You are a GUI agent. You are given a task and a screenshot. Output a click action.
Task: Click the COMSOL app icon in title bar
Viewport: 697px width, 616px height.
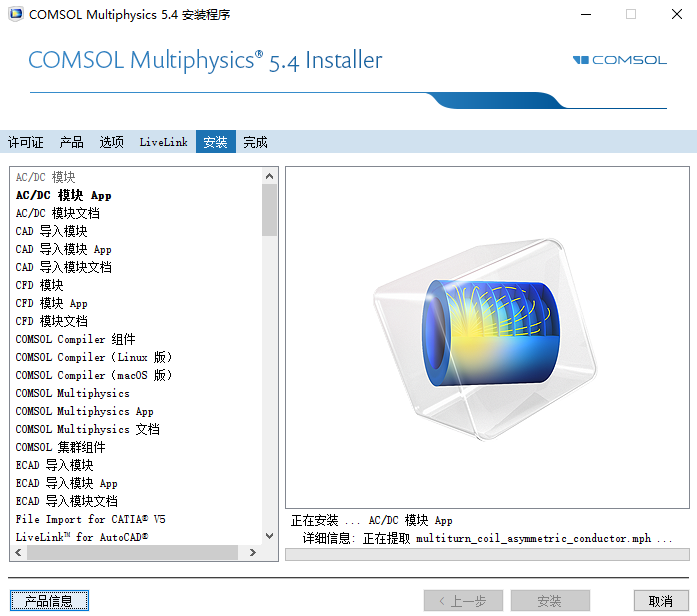point(16,14)
